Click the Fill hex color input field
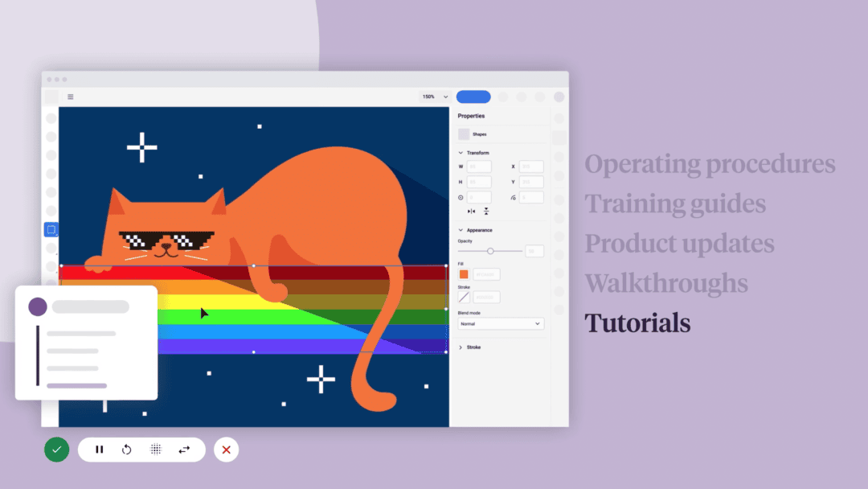This screenshot has width=868, height=489. click(486, 274)
